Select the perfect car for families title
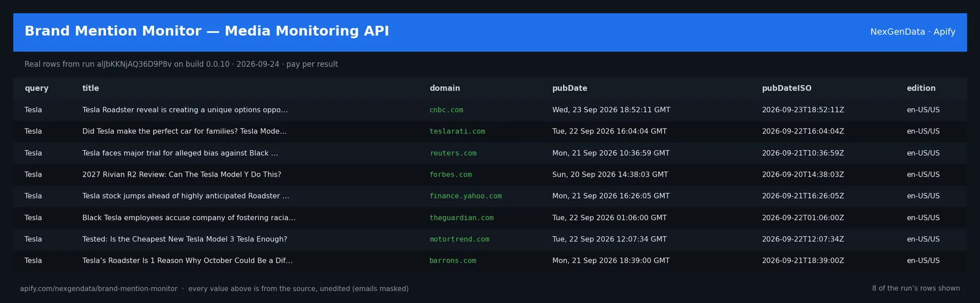 pos(184,131)
